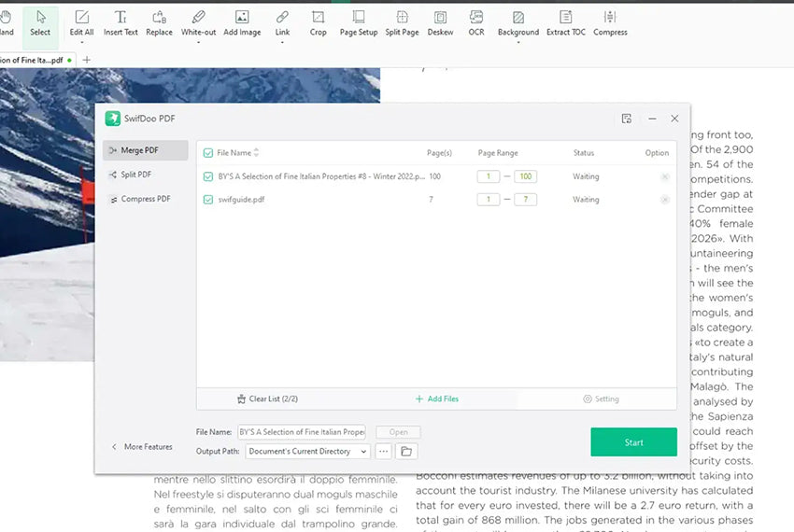This screenshot has width=794, height=532.
Task: Choose the Compress tool in toolbar
Action: click(x=610, y=18)
